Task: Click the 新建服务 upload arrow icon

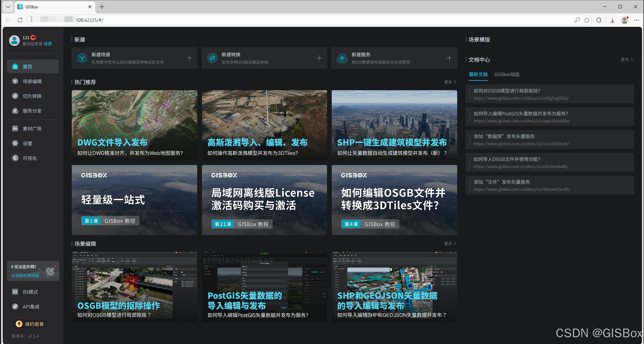Action: click(342, 58)
